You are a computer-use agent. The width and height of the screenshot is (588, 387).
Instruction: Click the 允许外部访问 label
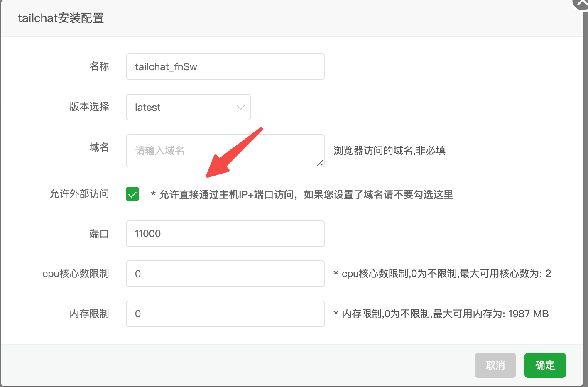tap(79, 194)
